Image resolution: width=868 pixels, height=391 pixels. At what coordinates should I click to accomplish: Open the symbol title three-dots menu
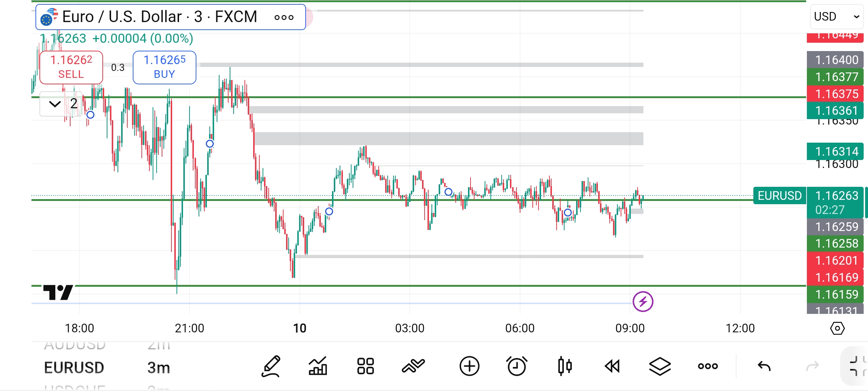(x=284, y=17)
